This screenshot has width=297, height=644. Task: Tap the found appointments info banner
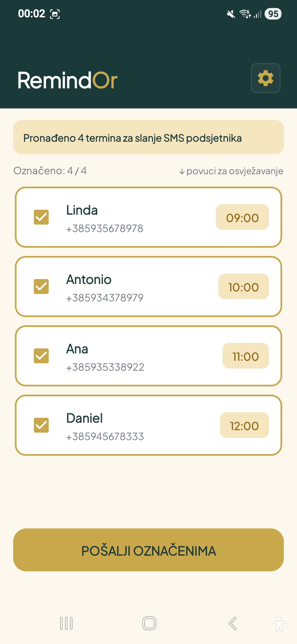pos(148,137)
